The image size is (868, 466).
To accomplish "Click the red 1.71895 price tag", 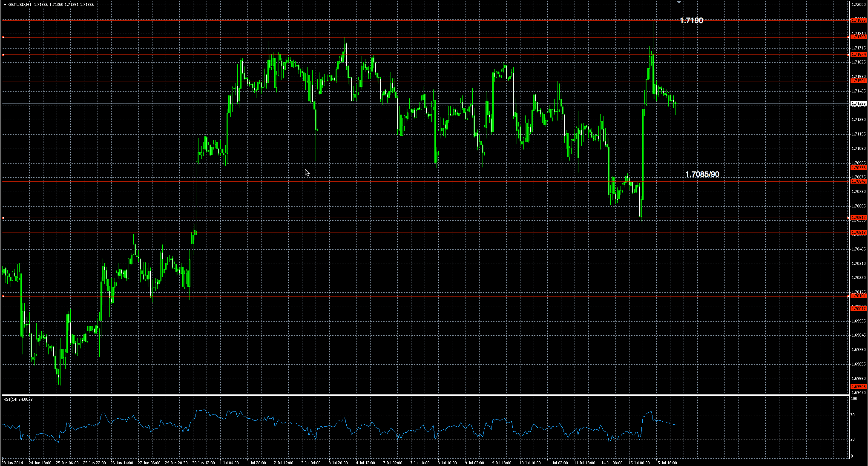I will pyautogui.click(x=858, y=20).
